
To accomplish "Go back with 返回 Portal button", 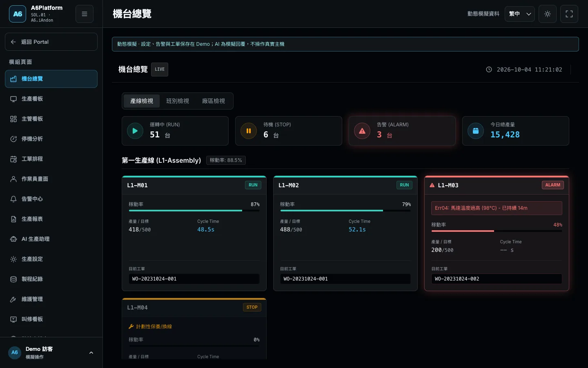I will (51, 42).
